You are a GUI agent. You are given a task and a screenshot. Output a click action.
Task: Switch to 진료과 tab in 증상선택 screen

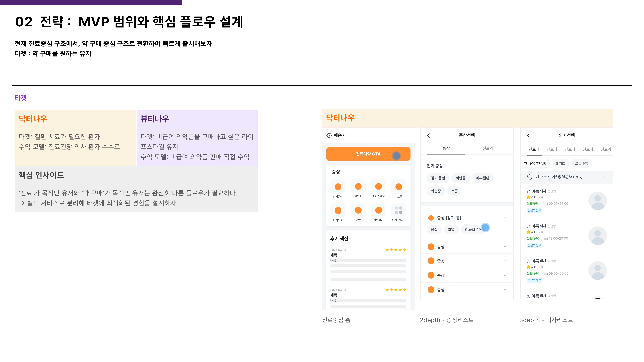[488, 148]
